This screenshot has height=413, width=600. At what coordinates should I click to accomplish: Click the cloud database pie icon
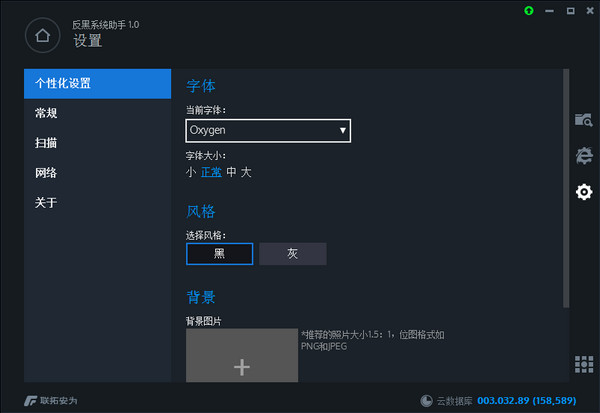[427, 401]
